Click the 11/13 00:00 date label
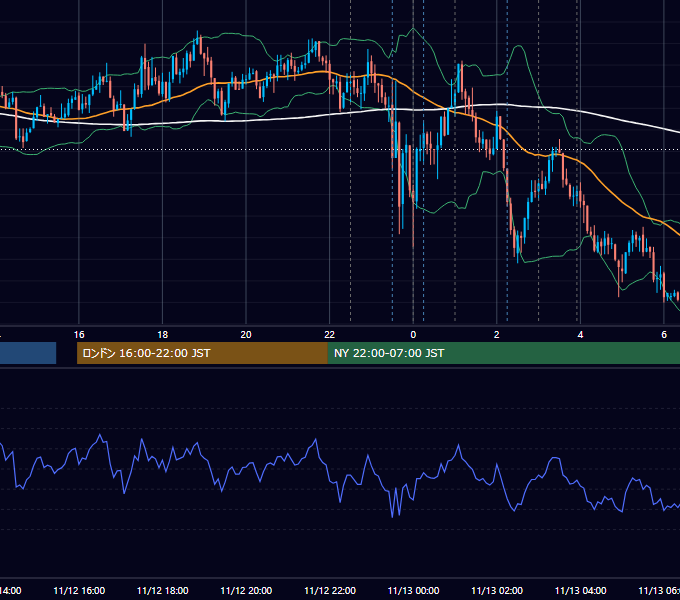The width and height of the screenshot is (680, 600). click(413, 590)
